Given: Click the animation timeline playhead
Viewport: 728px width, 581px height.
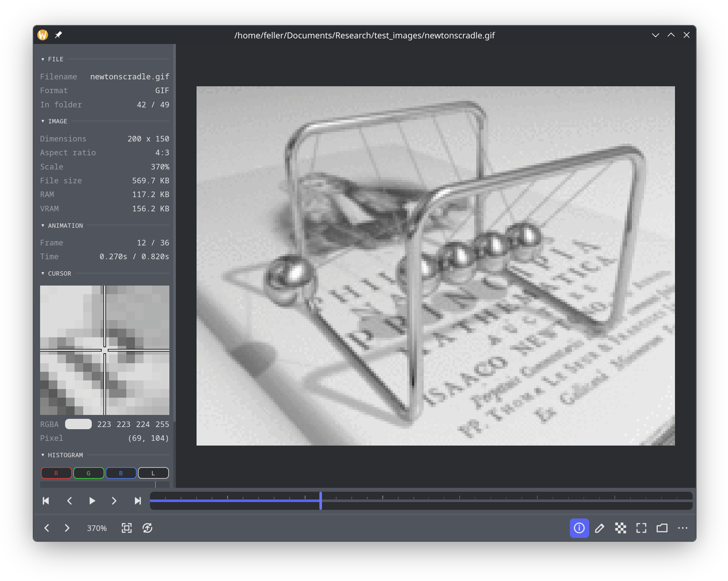Looking at the screenshot, I should [321, 500].
